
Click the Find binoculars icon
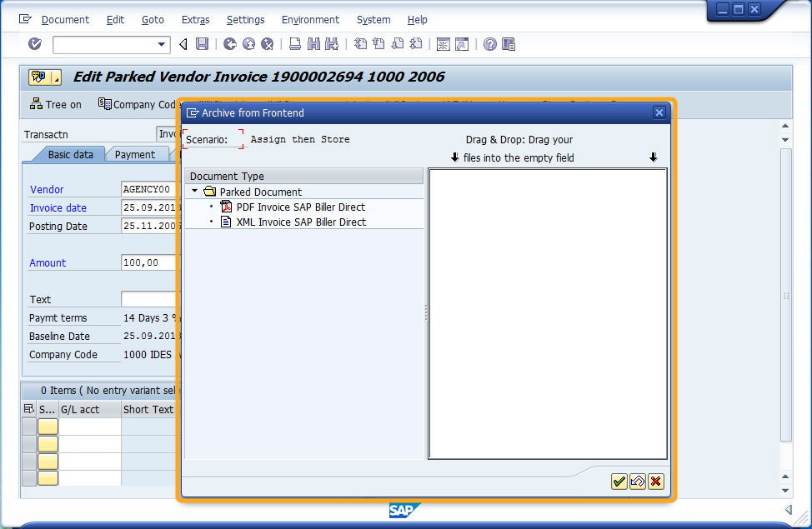coord(313,44)
